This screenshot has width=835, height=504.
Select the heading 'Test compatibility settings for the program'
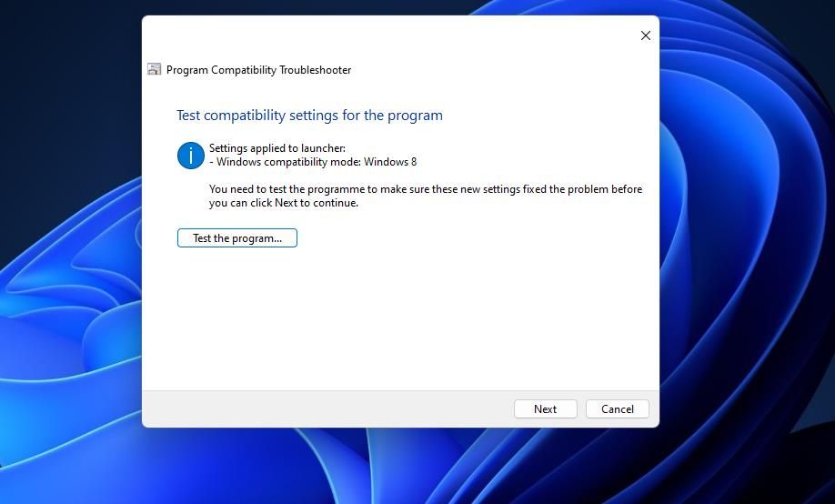[x=309, y=115]
